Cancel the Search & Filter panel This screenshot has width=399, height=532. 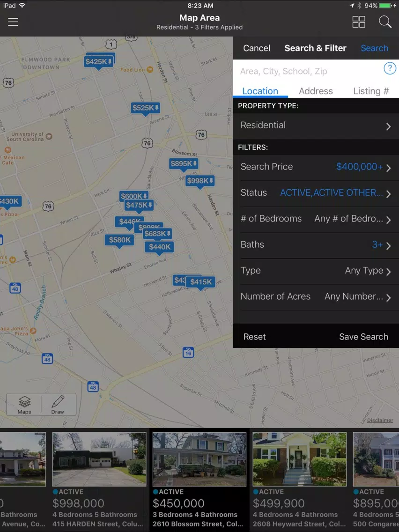[x=257, y=48]
